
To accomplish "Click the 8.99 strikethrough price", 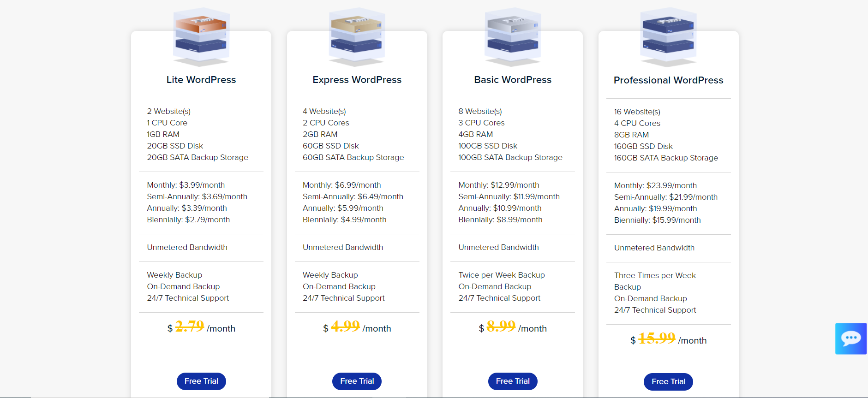I will point(501,326).
